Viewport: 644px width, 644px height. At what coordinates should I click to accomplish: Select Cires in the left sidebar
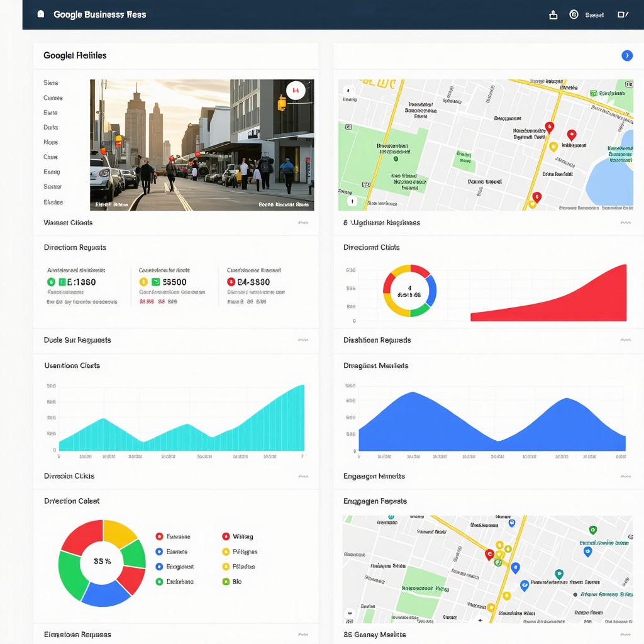[x=50, y=157]
